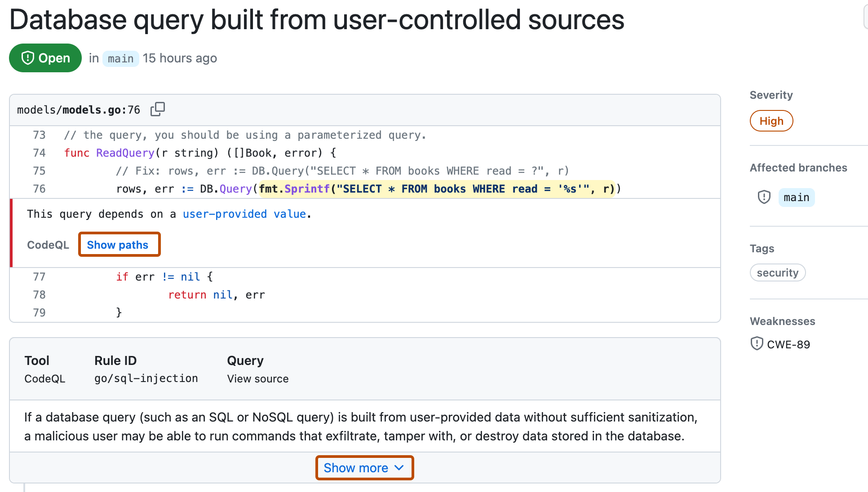Click the CodeQL shield icon next to Show paths
This screenshot has height=492, width=868.
49,244
